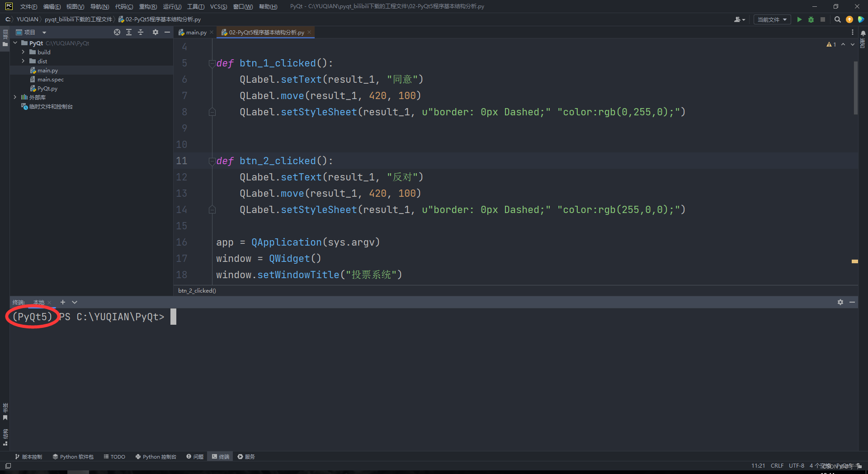The height and width of the screenshot is (474, 868).
Task: Expand the 外部库 node
Action: 15,97
